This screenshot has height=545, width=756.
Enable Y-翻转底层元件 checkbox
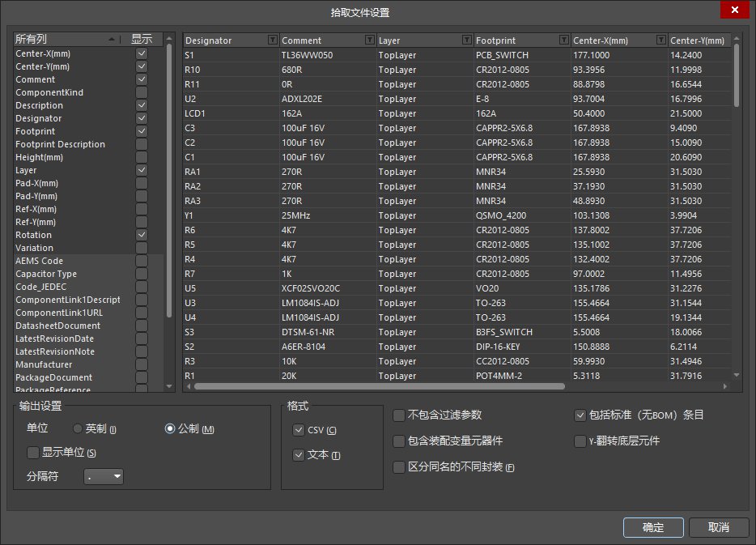[580, 441]
